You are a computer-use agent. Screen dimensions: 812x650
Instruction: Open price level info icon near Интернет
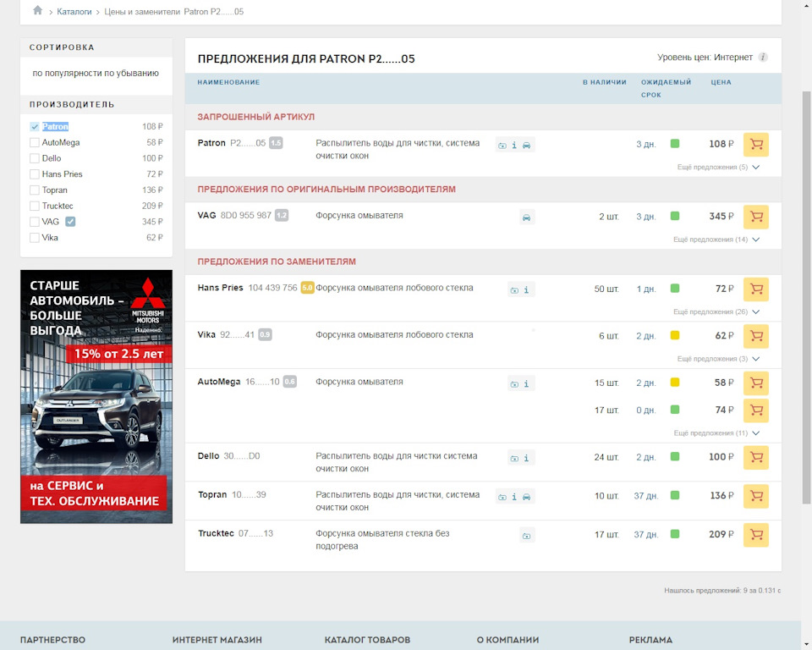tap(762, 56)
